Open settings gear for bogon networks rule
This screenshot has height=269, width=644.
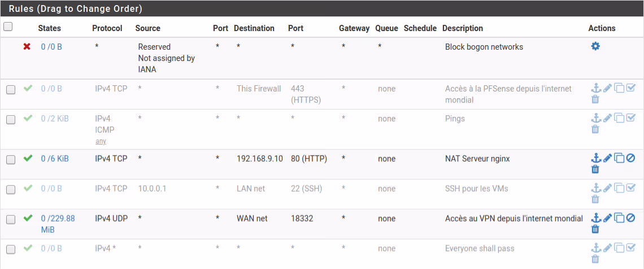595,46
